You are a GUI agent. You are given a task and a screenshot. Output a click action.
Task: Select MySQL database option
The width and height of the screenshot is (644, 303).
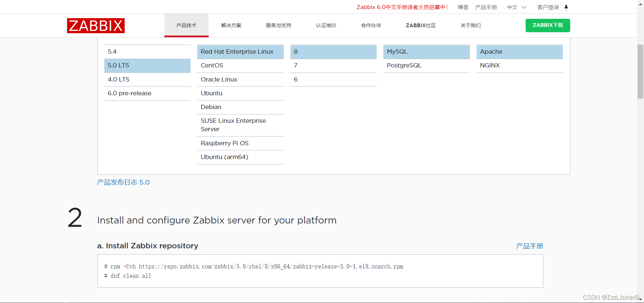(426, 52)
